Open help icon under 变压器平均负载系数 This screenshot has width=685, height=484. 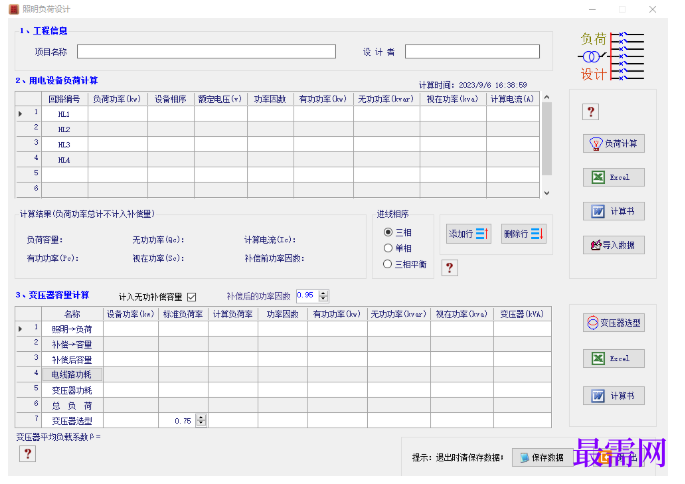28,453
